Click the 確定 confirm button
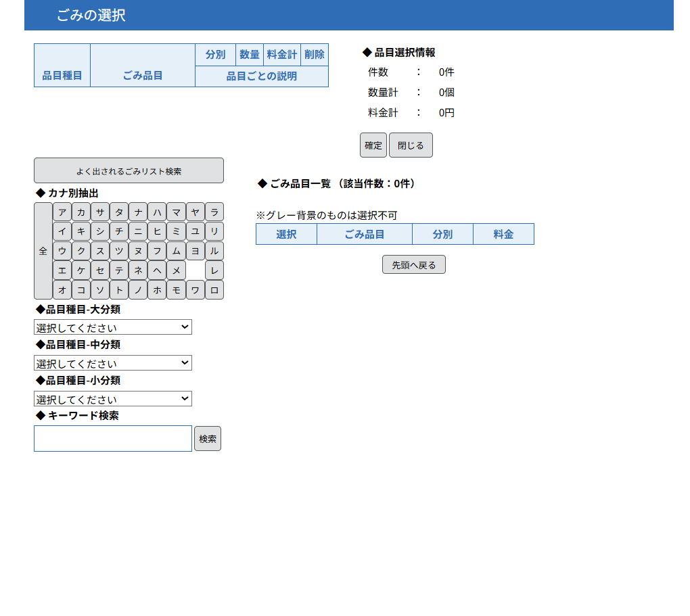The image size is (690, 616). (373, 145)
